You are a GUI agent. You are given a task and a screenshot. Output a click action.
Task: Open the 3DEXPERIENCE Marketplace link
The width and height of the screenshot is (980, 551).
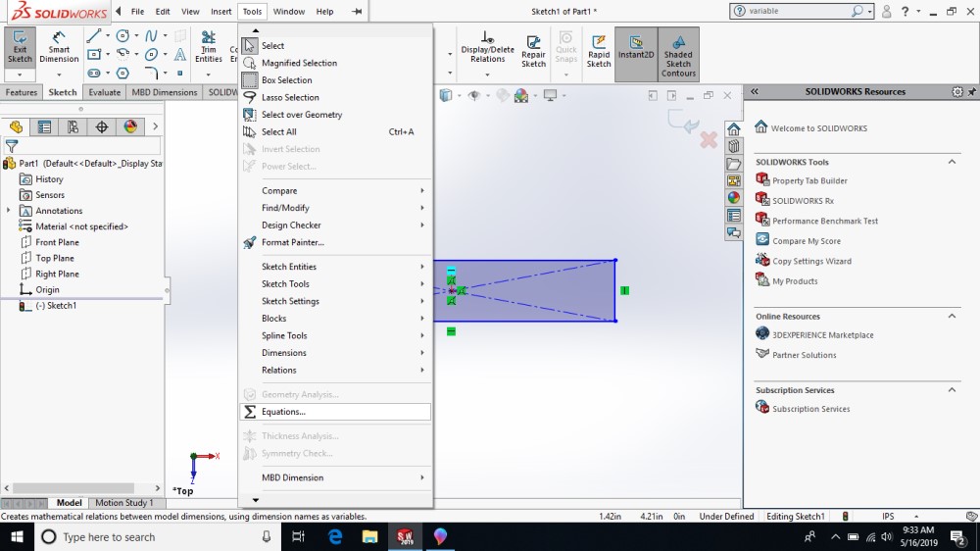(x=822, y=335)
